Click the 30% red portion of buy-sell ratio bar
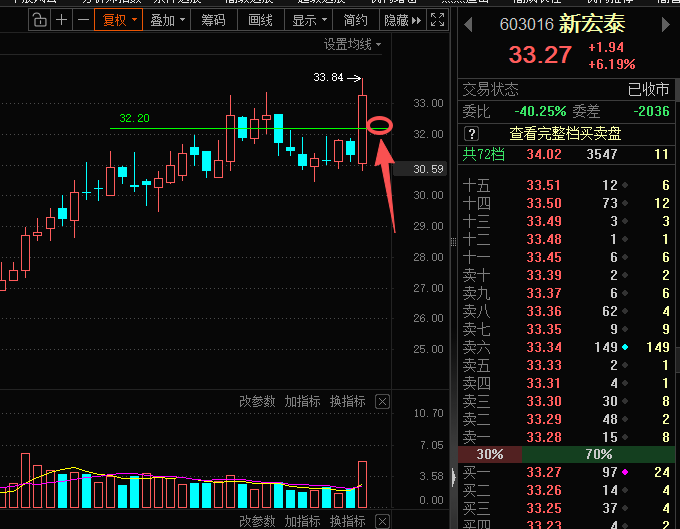This screenshot has width=680, height=529. pos(490,454)
